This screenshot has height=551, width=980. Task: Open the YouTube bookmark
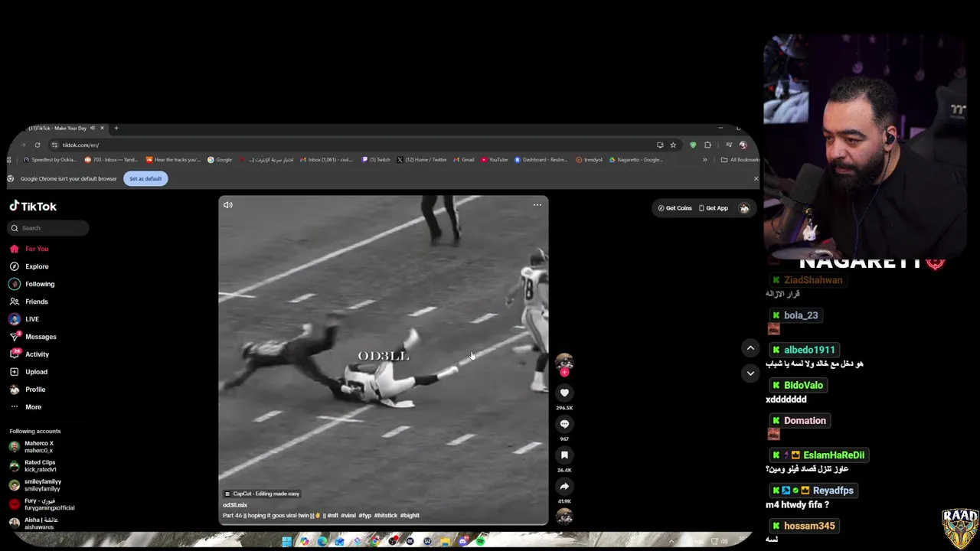[495, 160]
